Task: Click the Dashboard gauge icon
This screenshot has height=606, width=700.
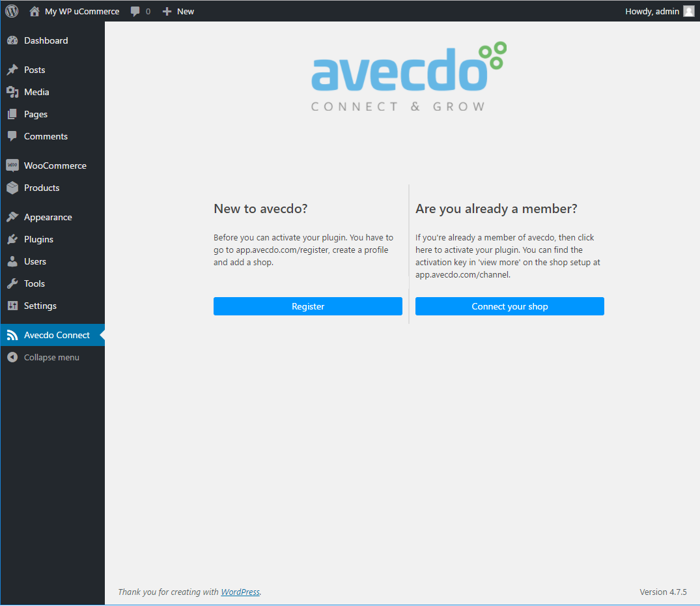Action: 12,40
